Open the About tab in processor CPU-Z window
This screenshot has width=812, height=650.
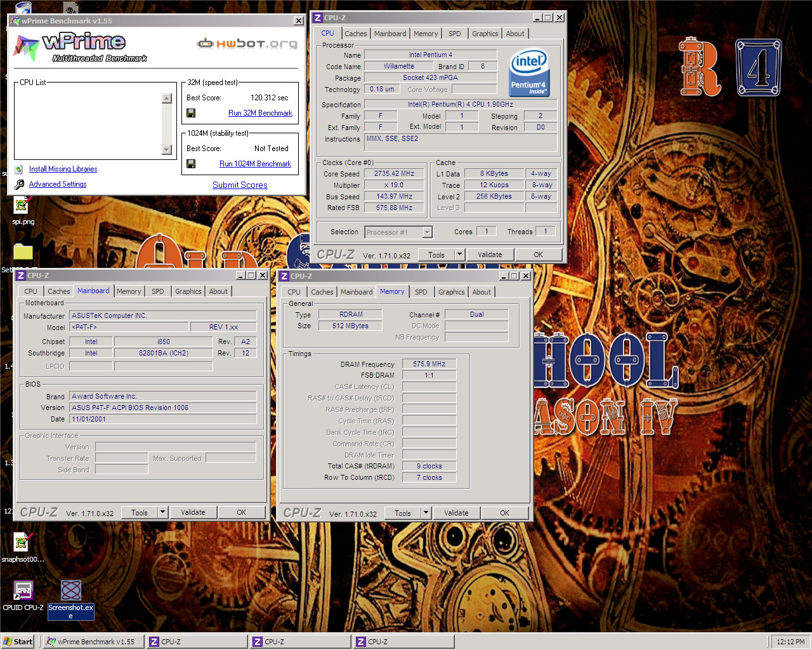[x=515, y=34]
